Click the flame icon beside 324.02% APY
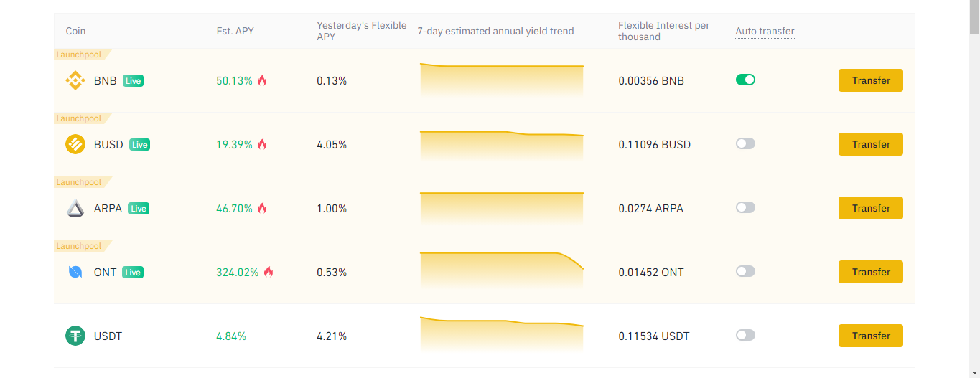 (x=269, y=272)
